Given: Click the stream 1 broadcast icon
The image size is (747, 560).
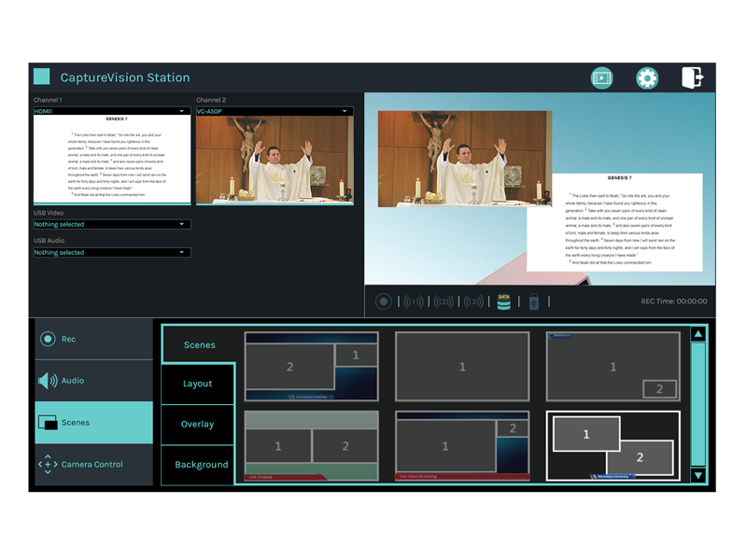Looking at the screenshot, I should [x=414, y=301].
